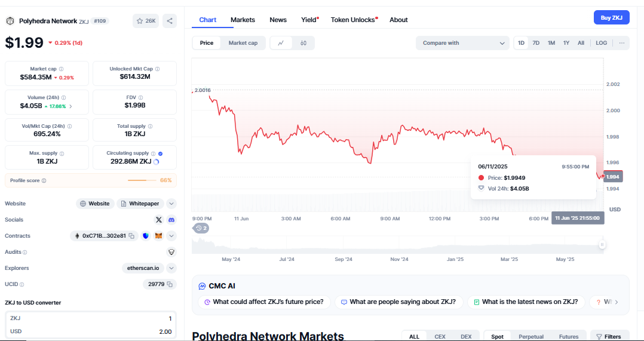
Task: Open the About tab
Action: pyautogui.click(x=398, y=20)
